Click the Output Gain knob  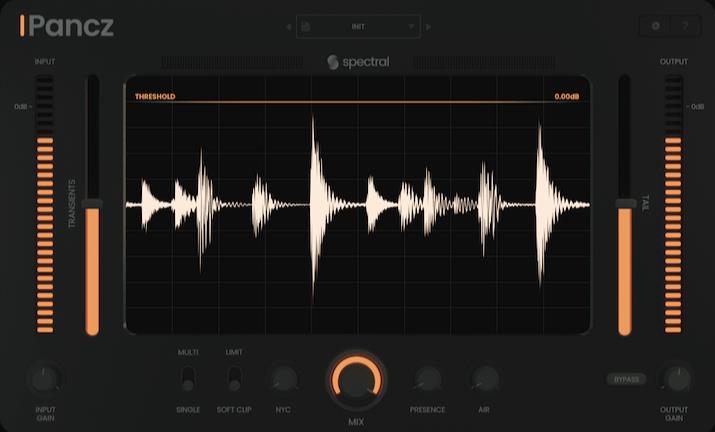coord(677,379)
